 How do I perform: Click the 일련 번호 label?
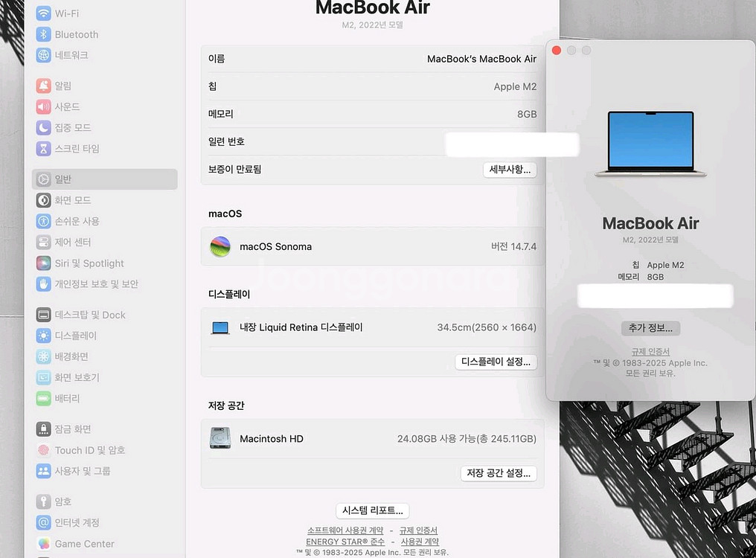[x=226, y=142]
